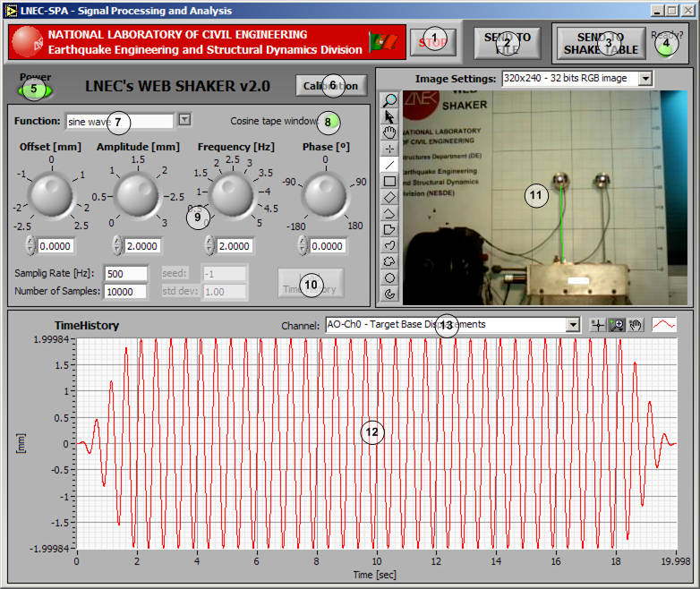
Task: Click the red plot legend line sample
Action: (664, 325)
